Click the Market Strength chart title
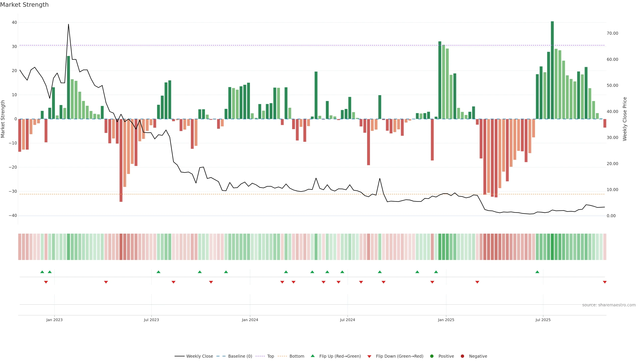 (24, 5)
